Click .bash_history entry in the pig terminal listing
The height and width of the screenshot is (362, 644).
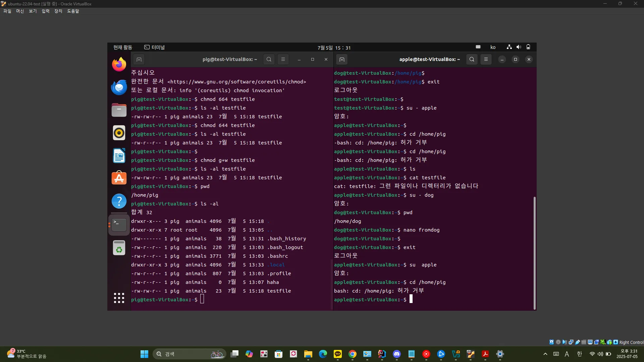tap(287, 239)
